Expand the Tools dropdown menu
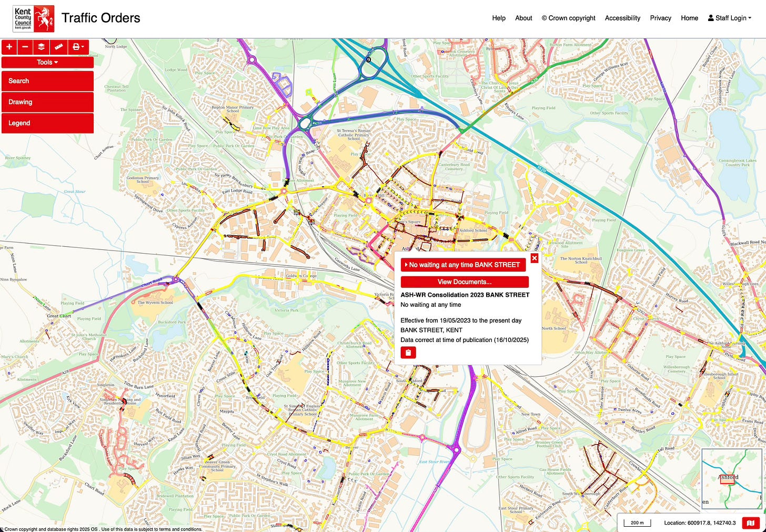This screenshot has height=532, width=766. click(x=47, y=62)
